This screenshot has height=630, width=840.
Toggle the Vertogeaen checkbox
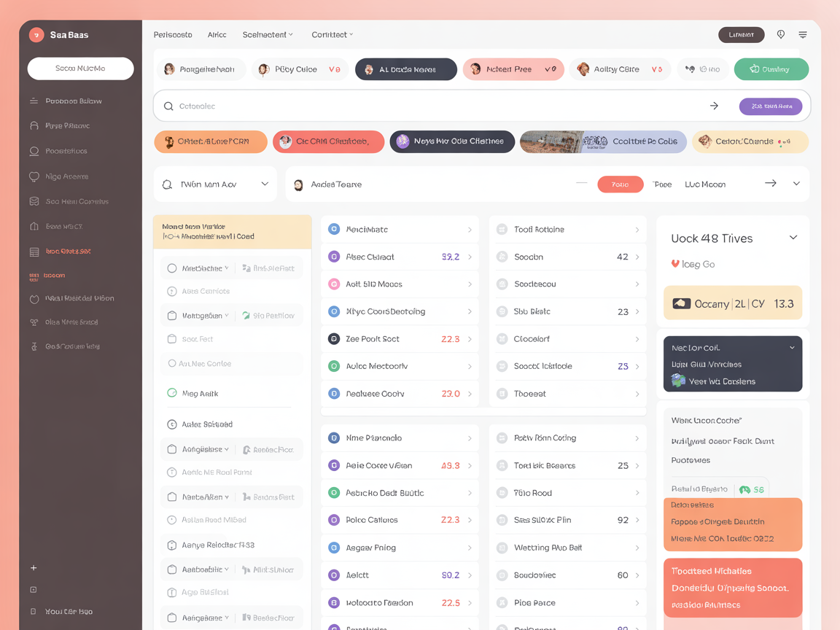point(172,316)
